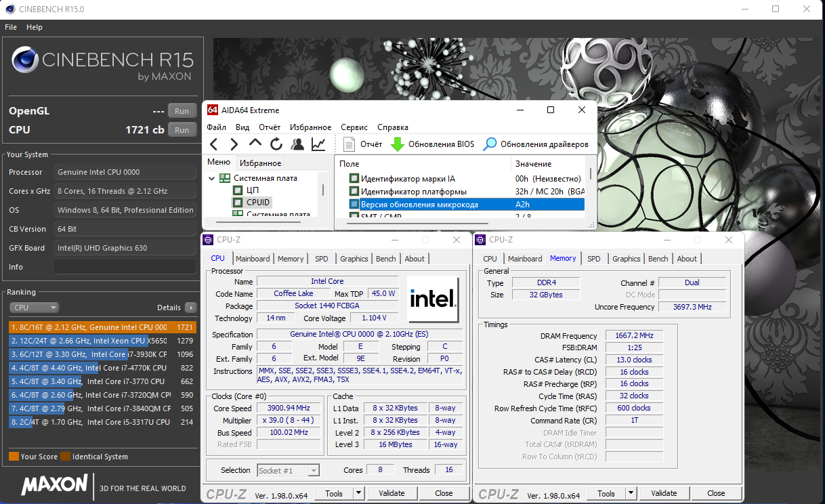Click the AIDA64 forward navigation arrow
Screen dimensions: 825x504
234,144
